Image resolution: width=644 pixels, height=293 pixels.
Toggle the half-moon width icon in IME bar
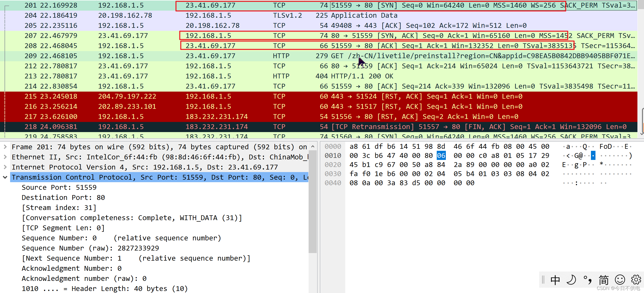[571, 280]
